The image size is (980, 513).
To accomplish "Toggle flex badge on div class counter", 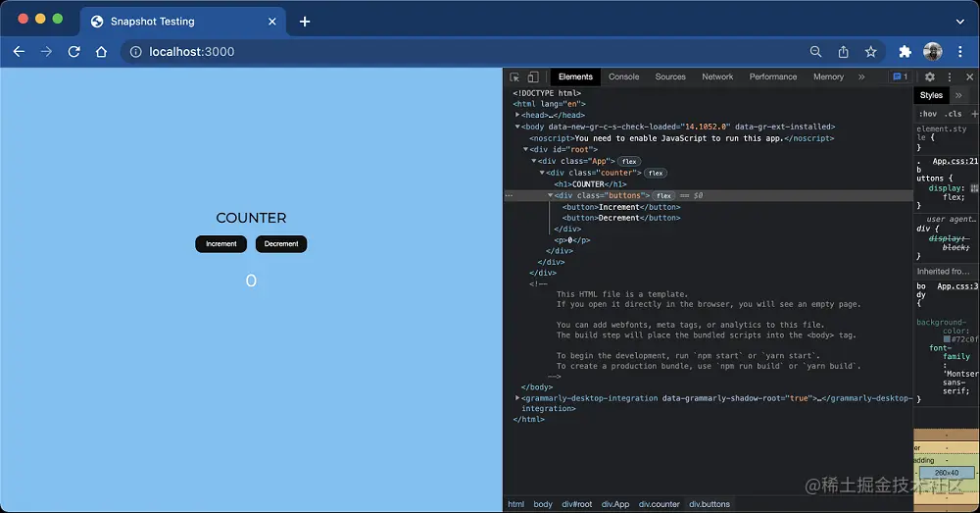I will pos(655,174).
